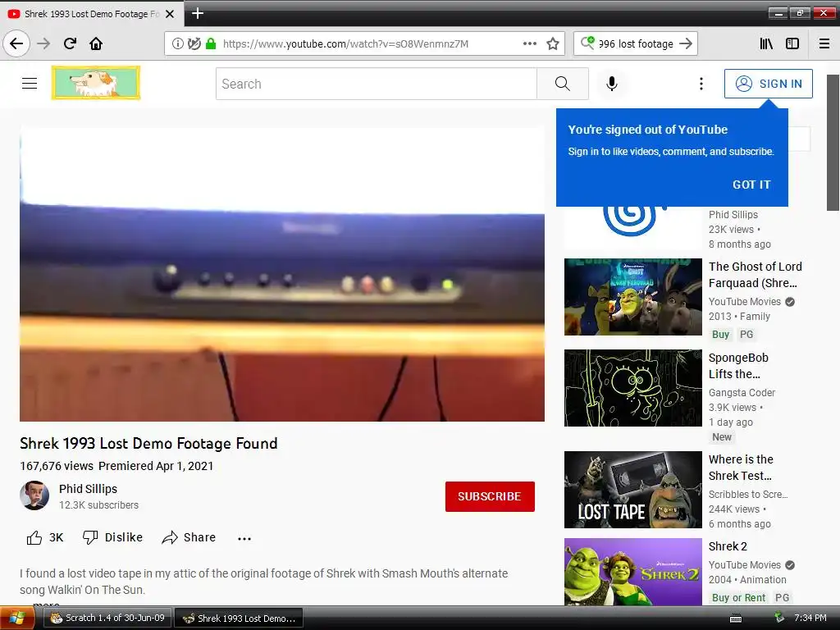Open the SpongeBob Lifts the... video thumbnail
The height and width of the screenshot is (630, 840).
click(x=632, y=388)
